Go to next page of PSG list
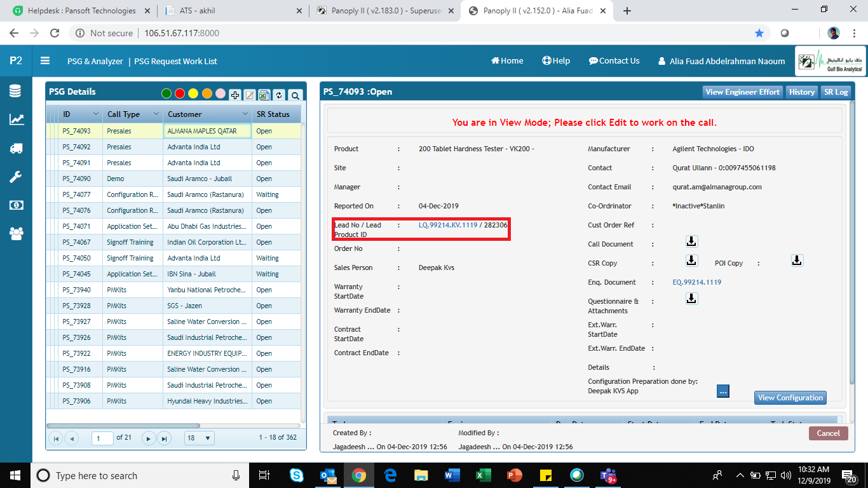This screenshot has width=868, height=488. (x=149, y=438)
